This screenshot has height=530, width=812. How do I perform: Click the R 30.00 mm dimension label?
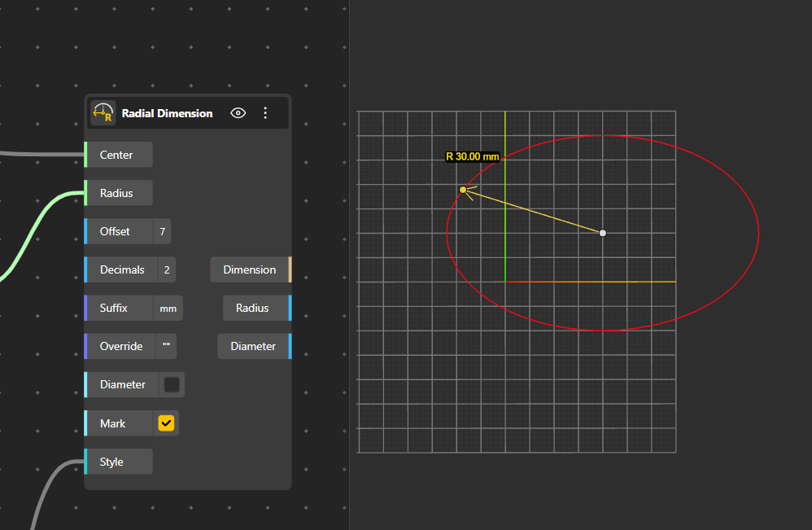pyautogui.click(x=472, y=156)
